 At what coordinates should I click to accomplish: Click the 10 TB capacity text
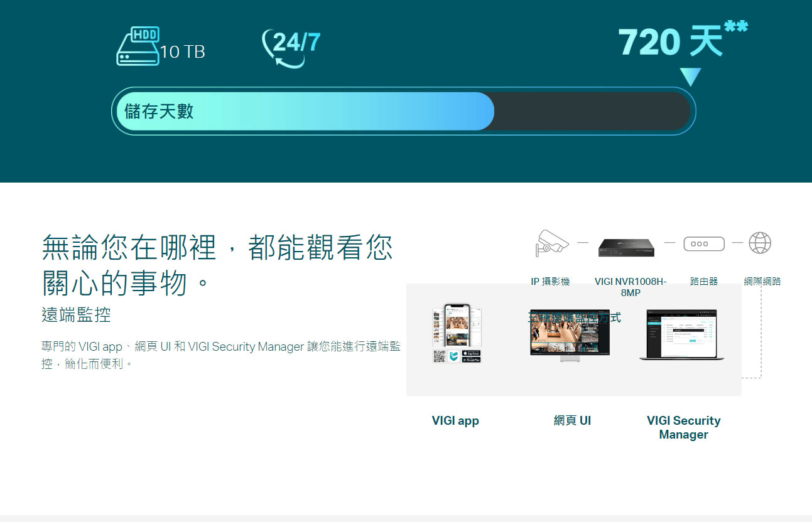(183, 52)
